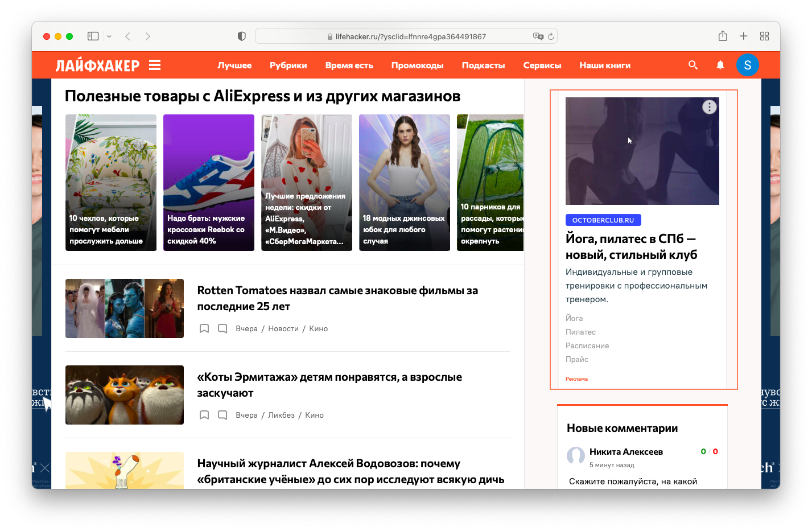Viewport: 812px width, 531px height.
Task: Select Подкасты in the navigation bar
Action: (483, 65)
